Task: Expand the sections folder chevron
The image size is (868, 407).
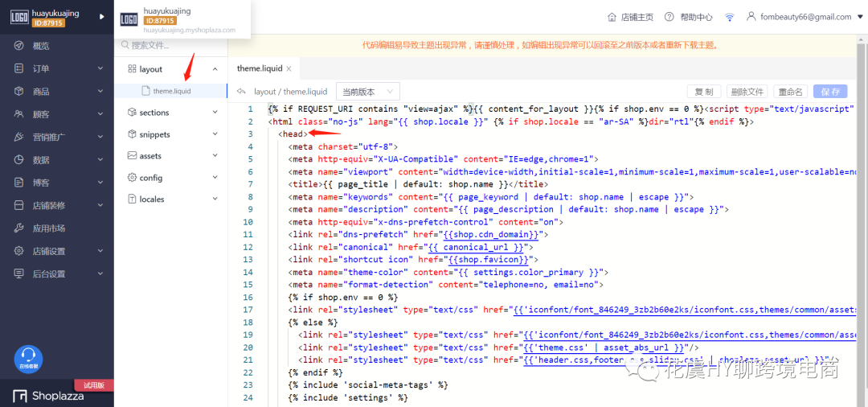Action: coord(215,112)
